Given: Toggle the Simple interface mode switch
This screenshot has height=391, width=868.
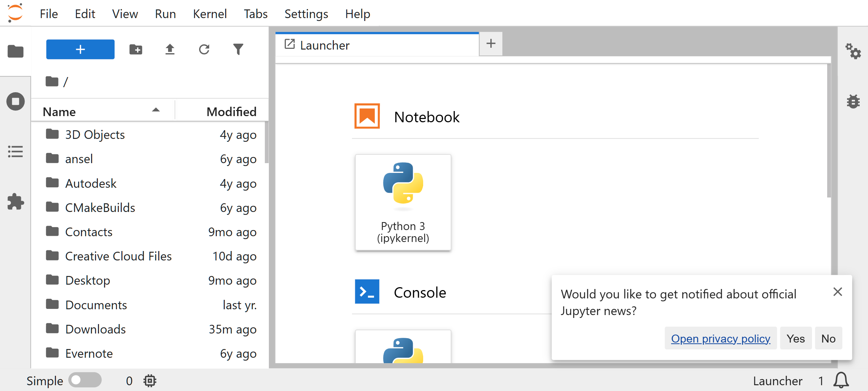Looking at the screenshot, I should coord(85,380).
